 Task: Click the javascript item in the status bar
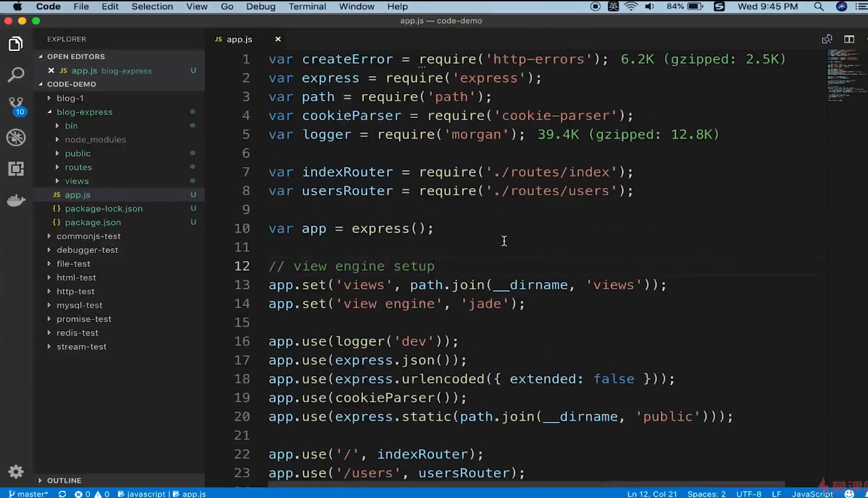[141, 493]
